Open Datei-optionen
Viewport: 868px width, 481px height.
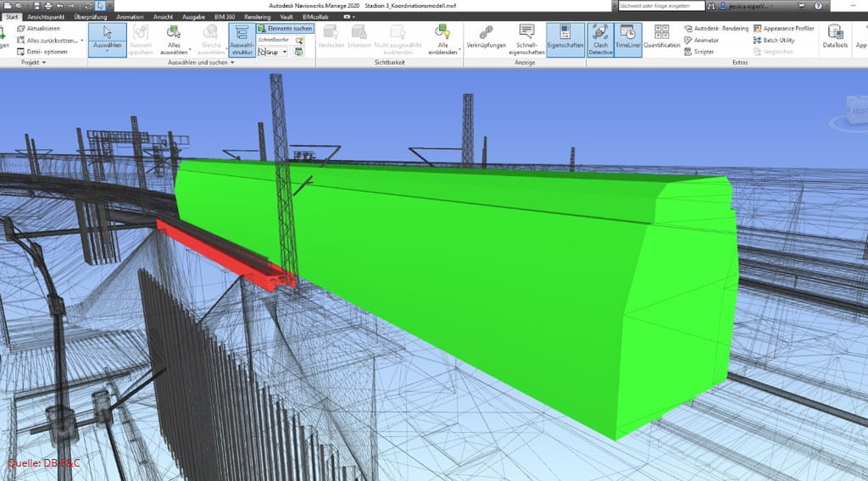[42, 52]
